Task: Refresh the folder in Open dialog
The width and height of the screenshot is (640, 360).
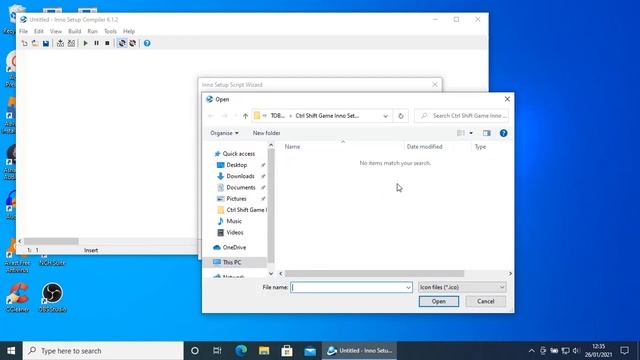Action: tap(400, 116)
